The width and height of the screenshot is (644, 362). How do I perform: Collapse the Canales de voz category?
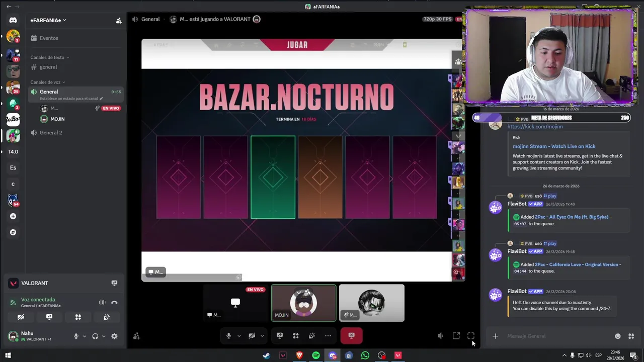coord(47,82)
